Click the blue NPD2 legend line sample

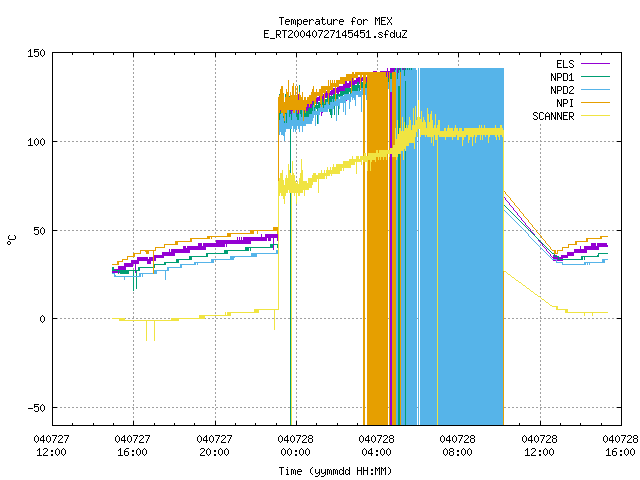coord(595,89)
